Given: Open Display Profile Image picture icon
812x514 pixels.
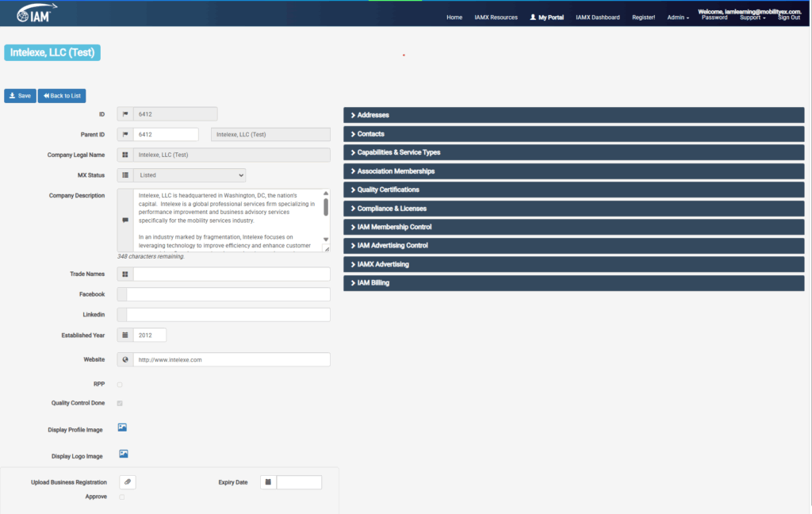Looking at the screenshot, I should (122, 428).
